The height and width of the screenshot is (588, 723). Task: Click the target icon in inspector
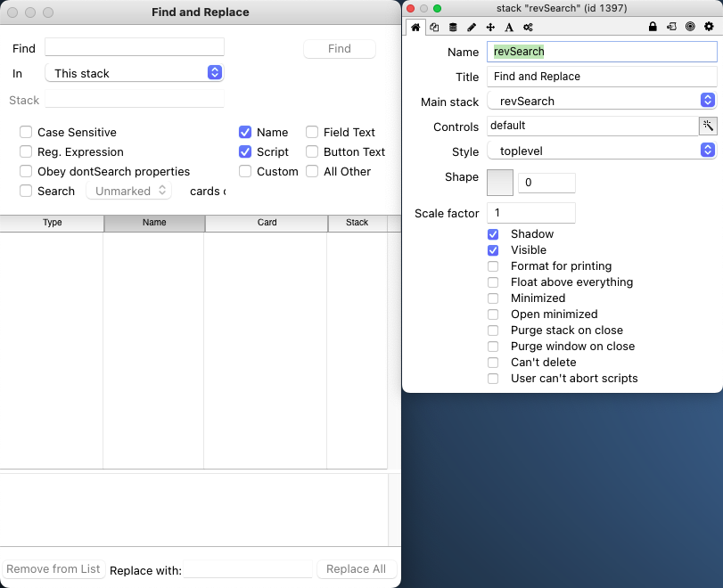click(690, 27)
